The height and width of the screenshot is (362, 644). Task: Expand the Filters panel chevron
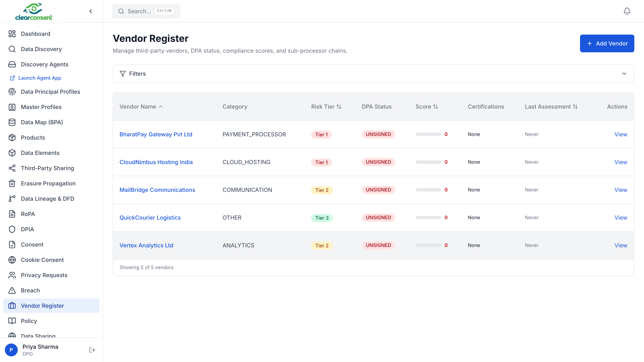click(624, 74)
